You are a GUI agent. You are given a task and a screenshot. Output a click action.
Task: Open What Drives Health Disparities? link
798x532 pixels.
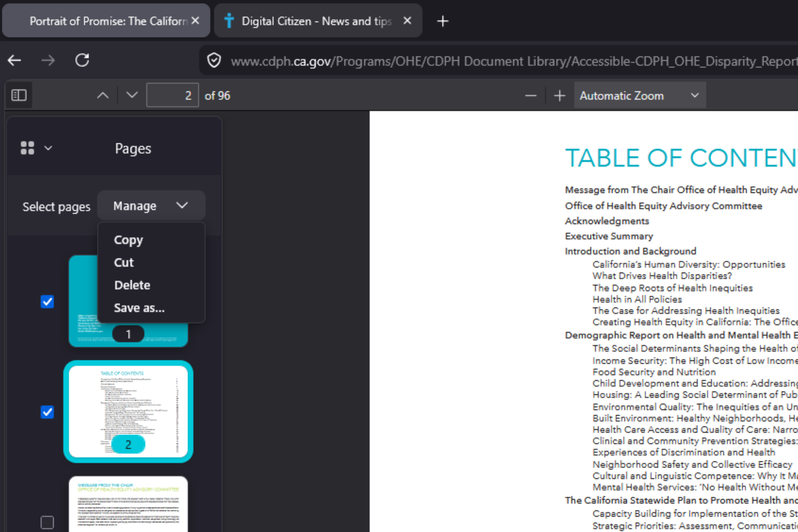[x=662, y=276]
